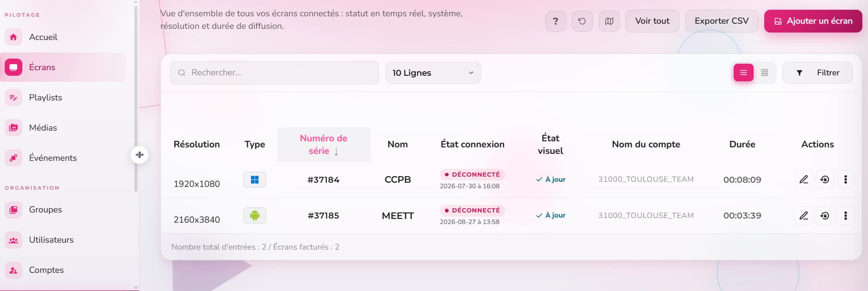This screenshot has width=868, height=291.
Task: Click the edit pencil for the CCPB screen
Action: coord(803,179)
